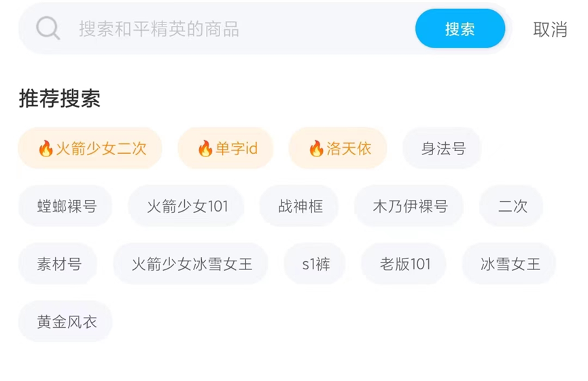
Task: Choose the 老版101 search tag
Action: pyautogui.click(x=404, y=264)
